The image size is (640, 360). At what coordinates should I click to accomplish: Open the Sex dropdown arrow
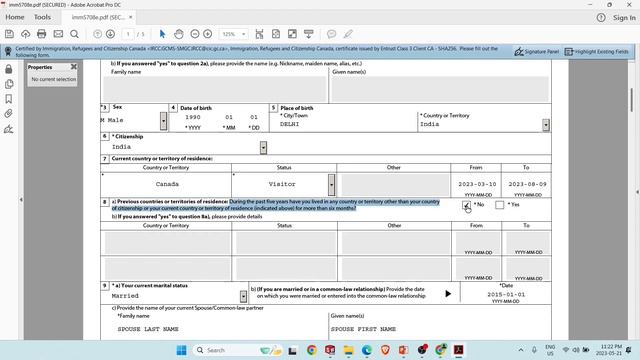tap(163, 121)
